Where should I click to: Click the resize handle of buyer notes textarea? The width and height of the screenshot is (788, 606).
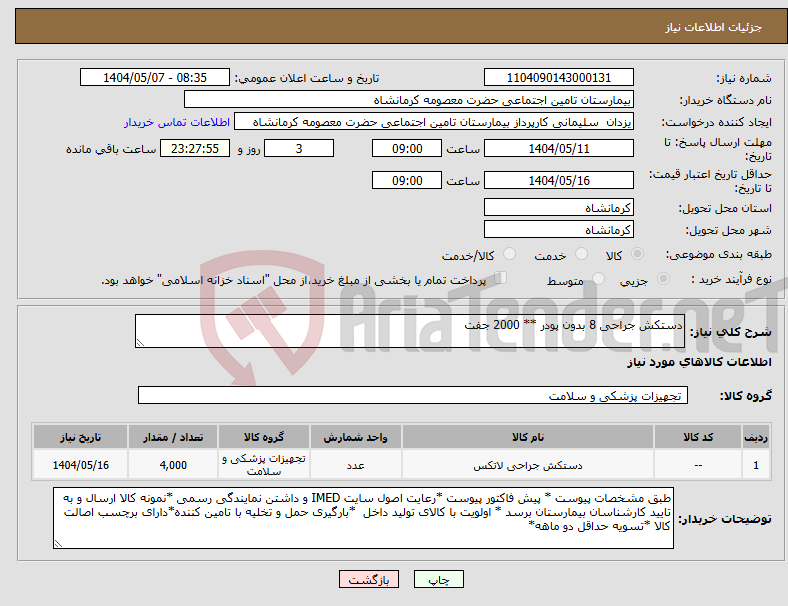[x=58, y=544]
